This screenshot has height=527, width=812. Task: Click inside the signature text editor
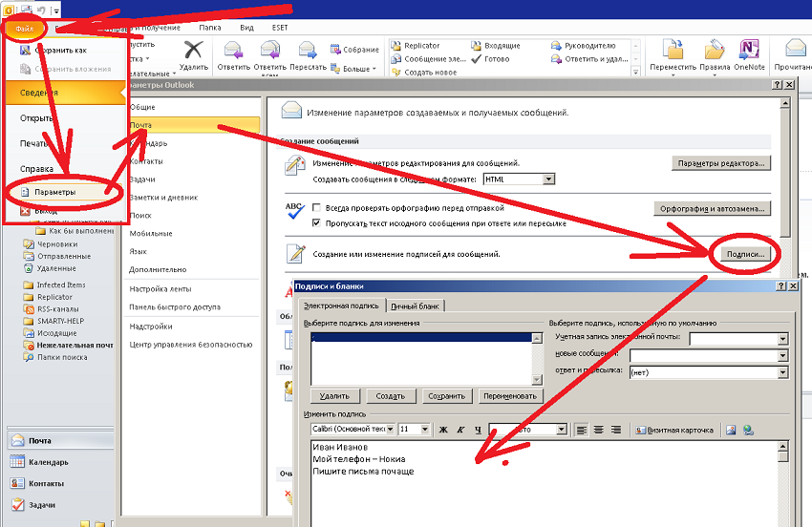(544, 484)
